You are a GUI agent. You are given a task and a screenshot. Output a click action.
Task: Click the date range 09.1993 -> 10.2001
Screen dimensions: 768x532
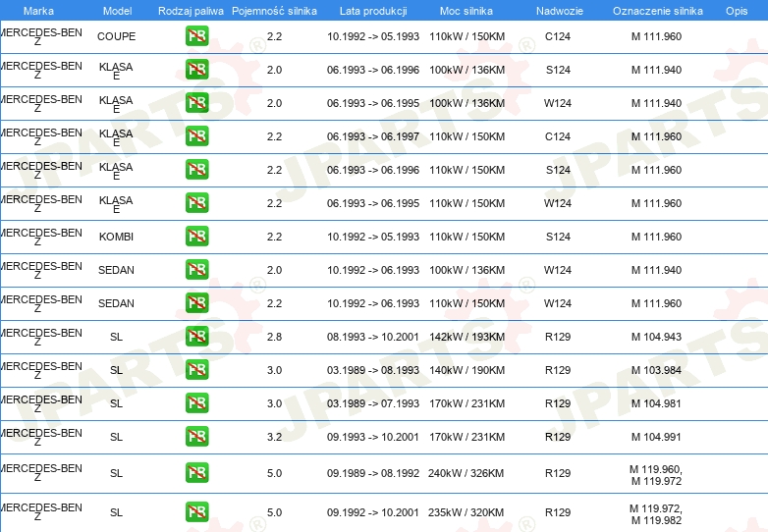[373, 437]
